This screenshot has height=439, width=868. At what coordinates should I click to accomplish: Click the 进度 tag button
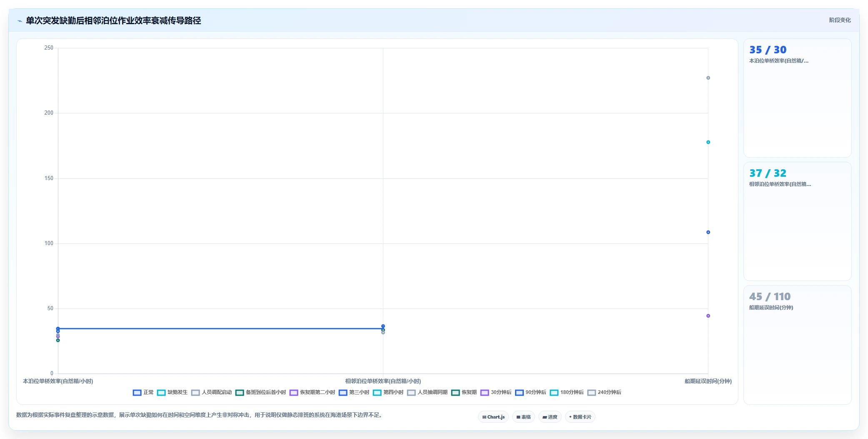(x=550, y=417)
